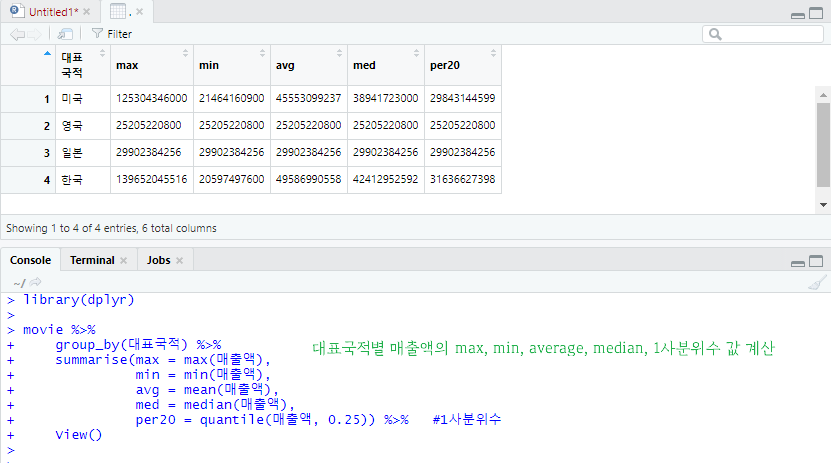This screenshot has height=463, width=831.
Task: Click the magnifier icon in search box
Action: 715,34
